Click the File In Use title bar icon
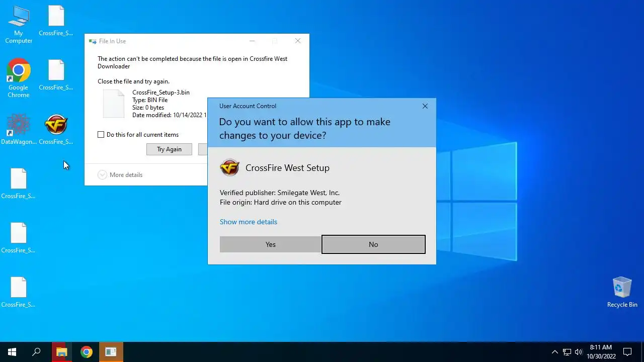The height and width of the screenshot is (362, 644). tap(93, 41)
